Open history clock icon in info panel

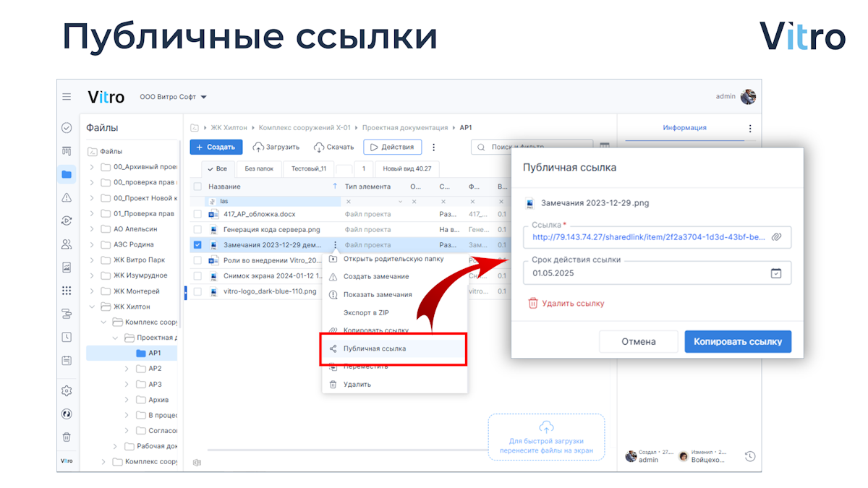750,456
